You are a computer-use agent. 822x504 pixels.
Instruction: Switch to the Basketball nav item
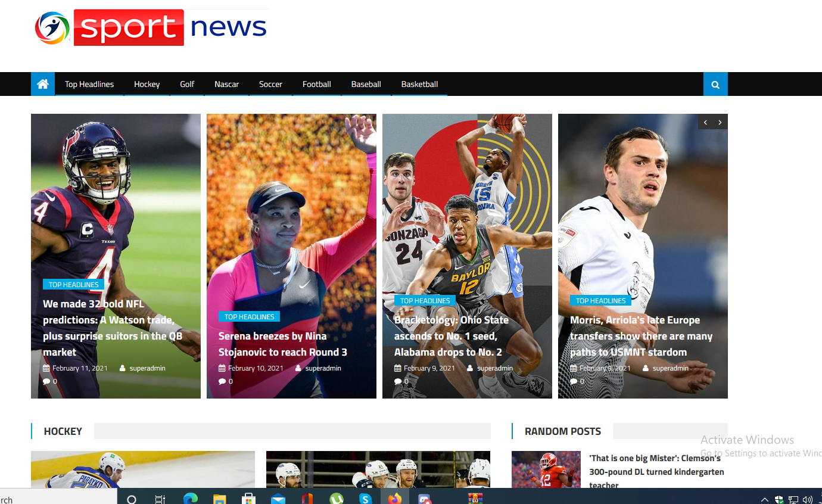pyautogui.click(x=419, y=84)
